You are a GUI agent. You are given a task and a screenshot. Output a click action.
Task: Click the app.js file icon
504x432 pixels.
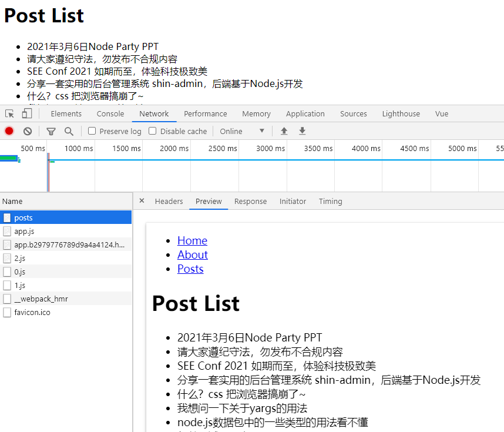[7, 231]
